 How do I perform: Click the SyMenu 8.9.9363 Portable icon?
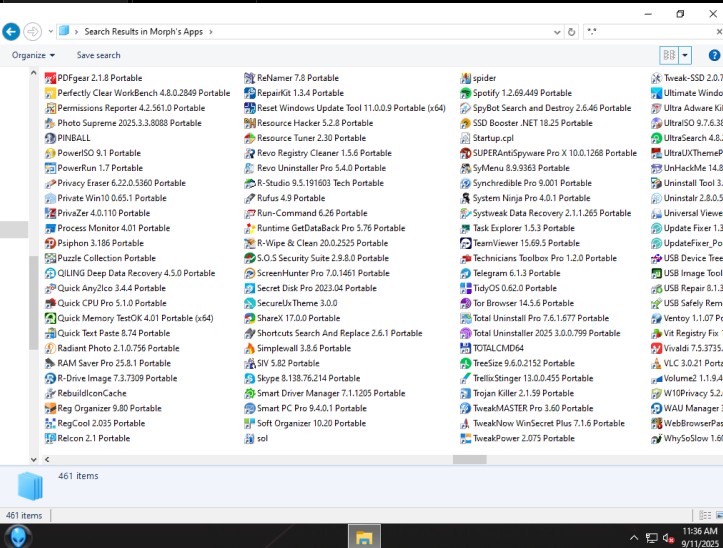465,168
